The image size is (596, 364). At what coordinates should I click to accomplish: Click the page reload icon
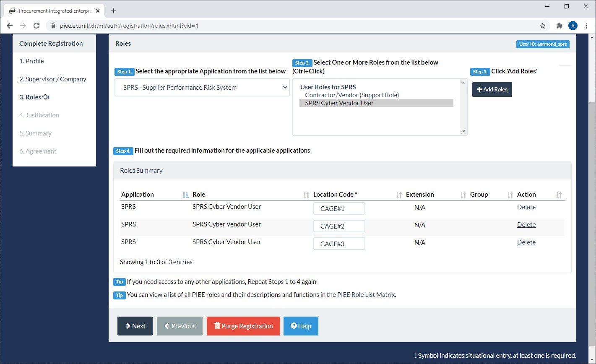pos(36,26)
